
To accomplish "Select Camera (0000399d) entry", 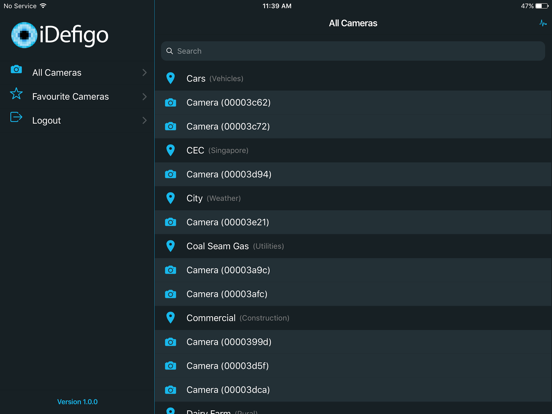I will (353, 342).
